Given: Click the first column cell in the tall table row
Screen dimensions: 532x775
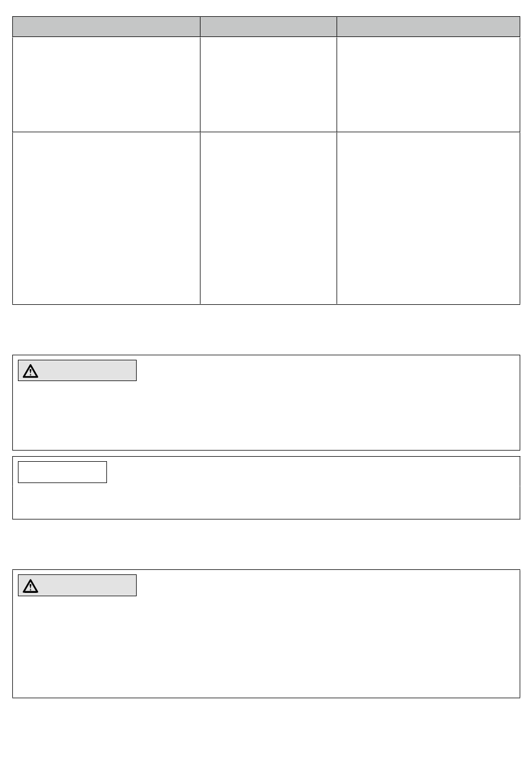Looking at the screenshot, I should point(106,219).
